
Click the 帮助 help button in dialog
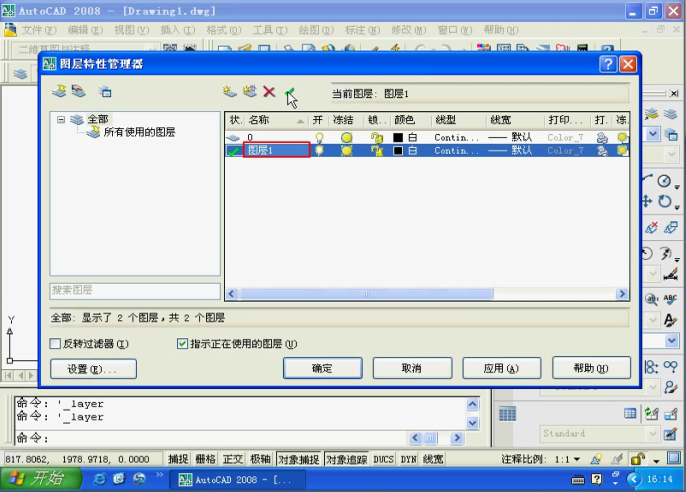coord(592,368)
